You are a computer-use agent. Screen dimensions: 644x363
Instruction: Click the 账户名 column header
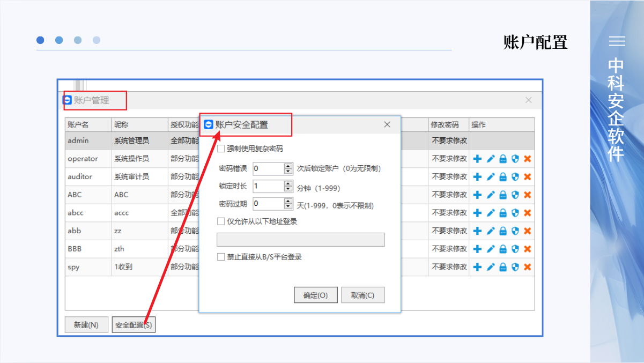coord(78,125)
